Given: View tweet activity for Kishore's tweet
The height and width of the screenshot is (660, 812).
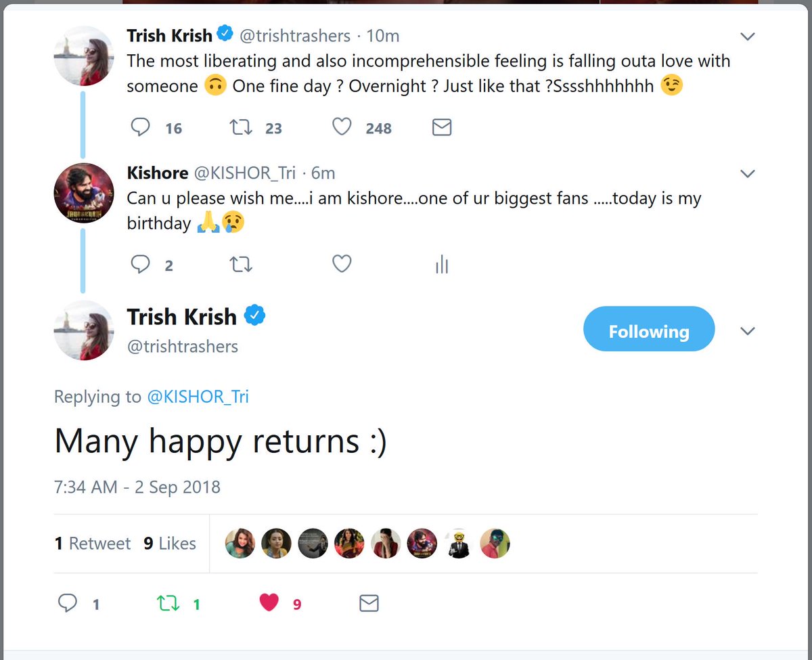Looking at the screenshot, I should (x=442, y=265).
